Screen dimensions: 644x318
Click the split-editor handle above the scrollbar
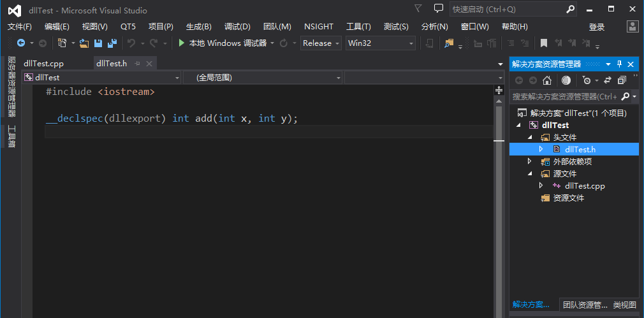tap(499, 90)
